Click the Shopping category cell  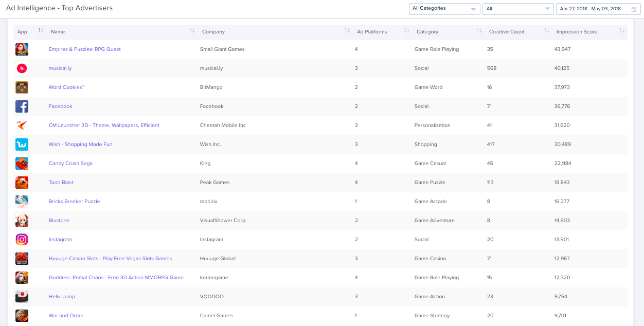pos(426,144)
